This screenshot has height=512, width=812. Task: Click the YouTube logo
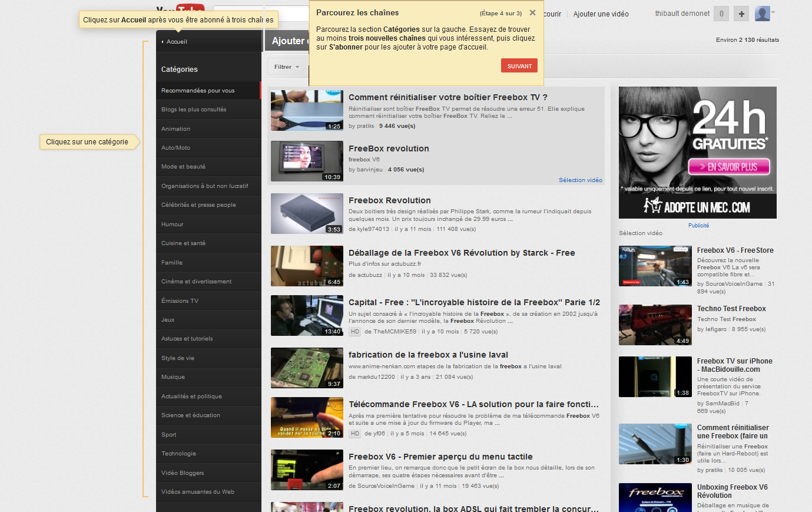click(180, 8)
